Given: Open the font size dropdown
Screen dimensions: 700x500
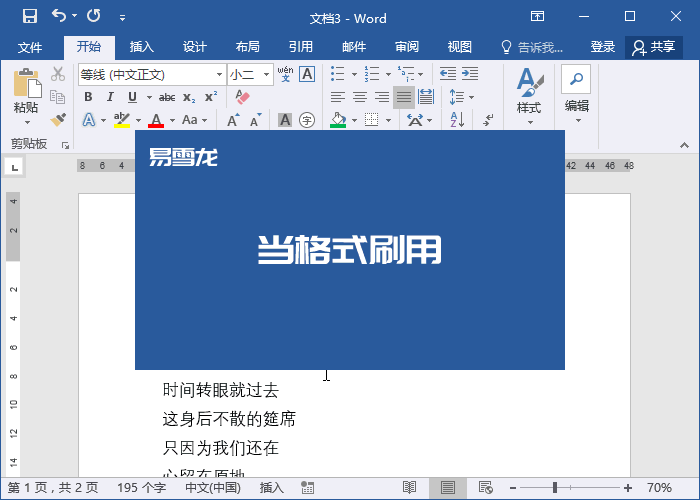Looking at the screenshot, I should (266, 75).
